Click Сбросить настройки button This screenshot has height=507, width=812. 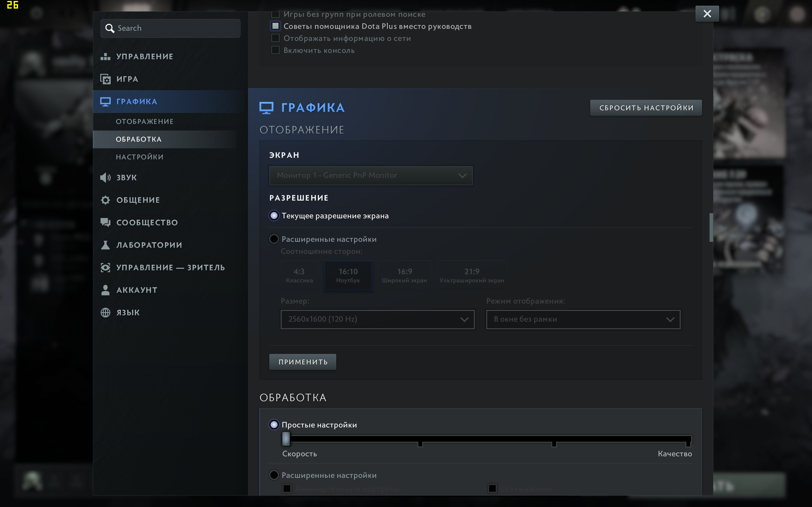646,108
